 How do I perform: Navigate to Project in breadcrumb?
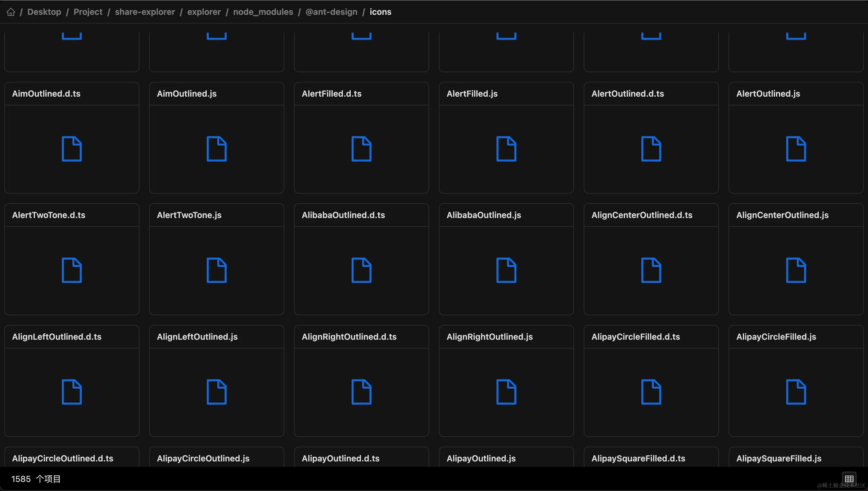click(88, 12)
